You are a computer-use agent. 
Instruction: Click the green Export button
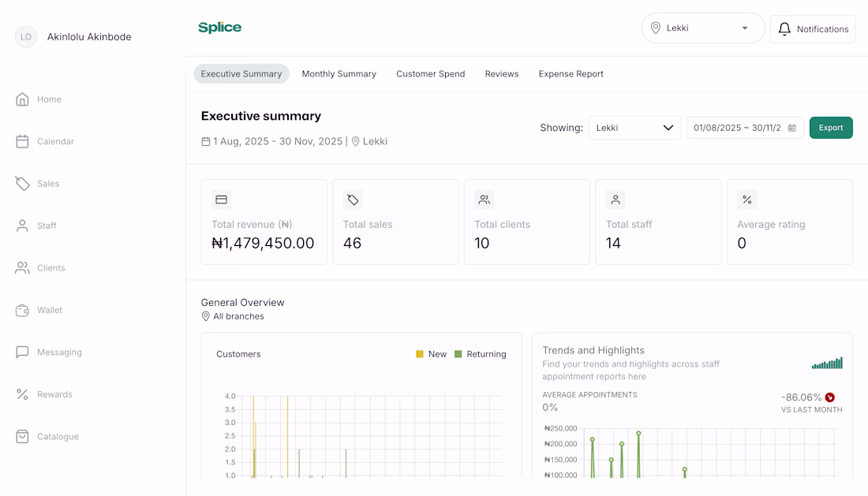click(830, 128)
